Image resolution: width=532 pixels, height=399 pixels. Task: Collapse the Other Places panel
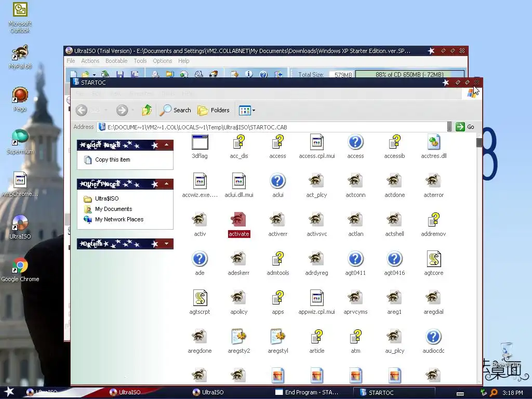[167, 184]
